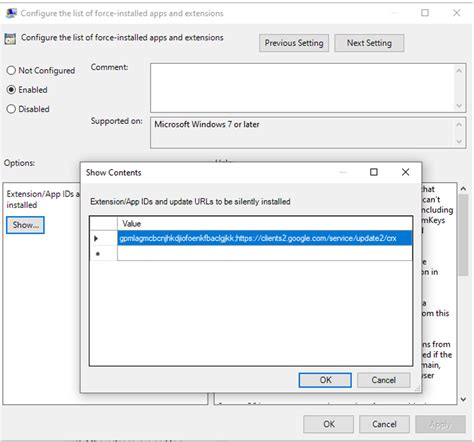This screenshot has height=442, width=474.
Task: Click the policy window title bar icon
Action: [x=11, y=13]
